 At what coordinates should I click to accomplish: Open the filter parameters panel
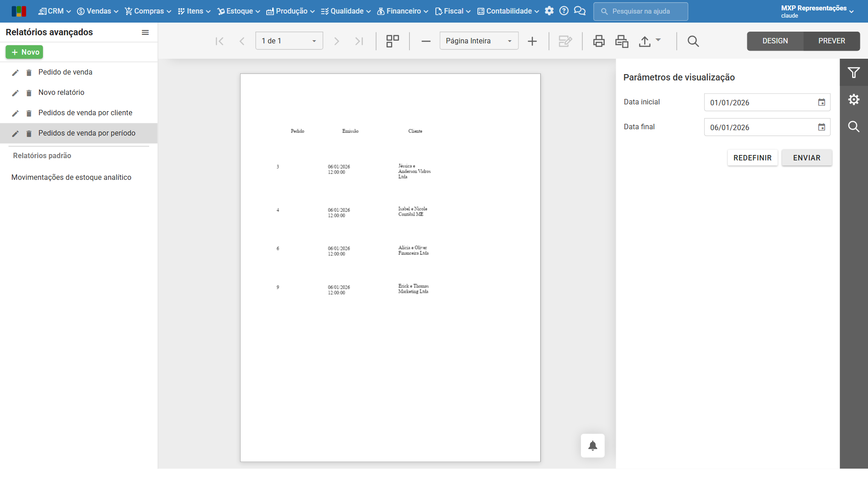coord(854,72)
